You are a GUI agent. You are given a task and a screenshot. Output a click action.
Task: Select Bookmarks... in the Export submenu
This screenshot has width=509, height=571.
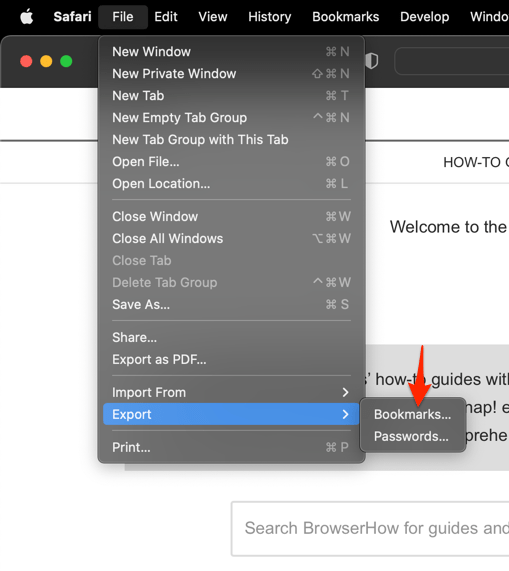413,414
